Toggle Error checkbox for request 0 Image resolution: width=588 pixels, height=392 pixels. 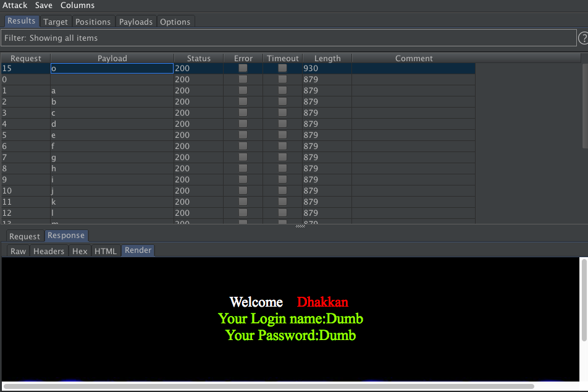[x=243, y=79]
